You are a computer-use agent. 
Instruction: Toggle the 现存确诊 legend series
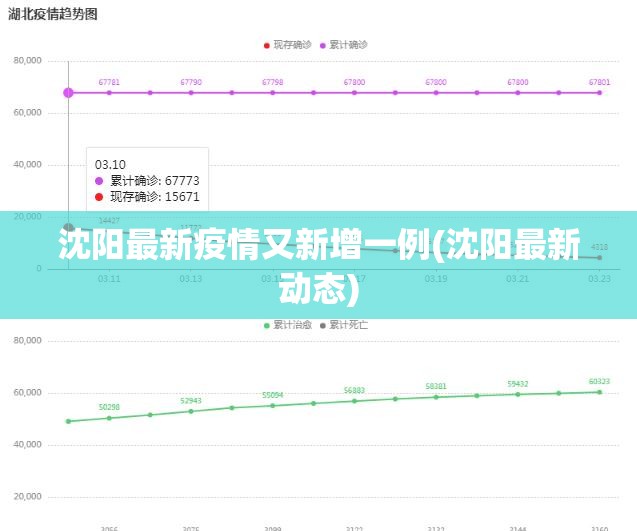tap(288, 45)
